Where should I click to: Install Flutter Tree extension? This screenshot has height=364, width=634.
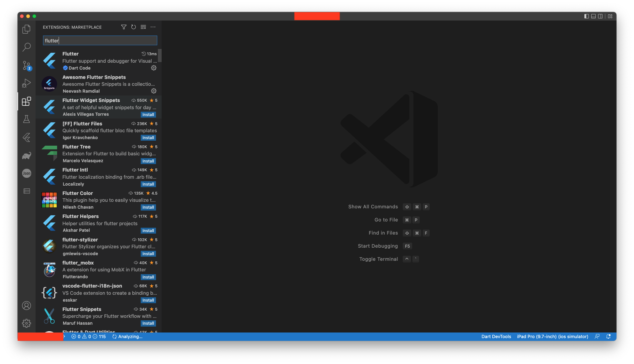tap(148, 161)
